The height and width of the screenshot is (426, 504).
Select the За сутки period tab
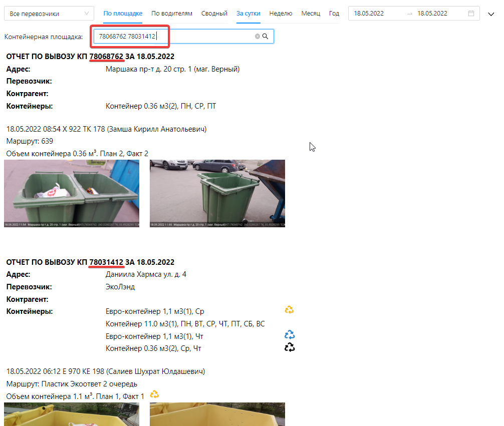(x=248, y=14)
